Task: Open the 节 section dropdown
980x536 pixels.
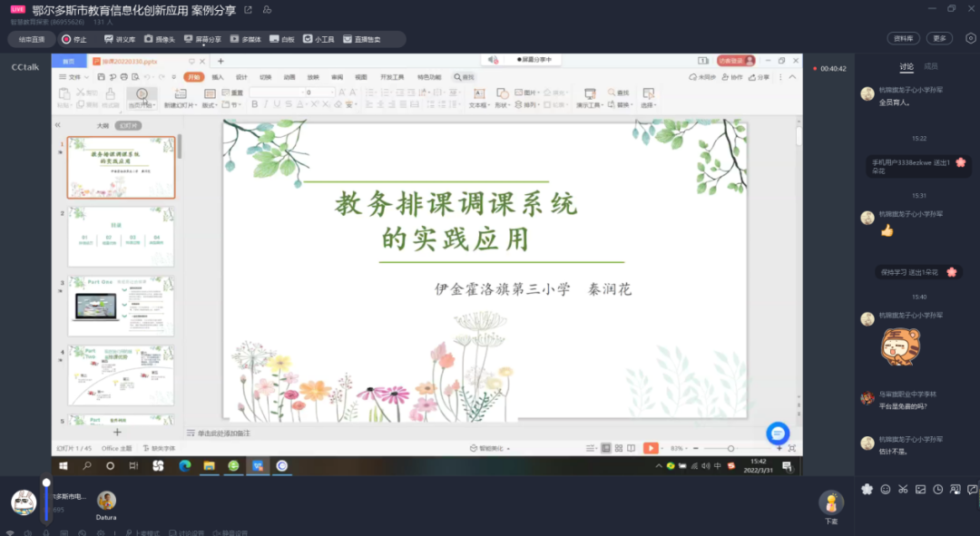Action: [x=231, y=104]
